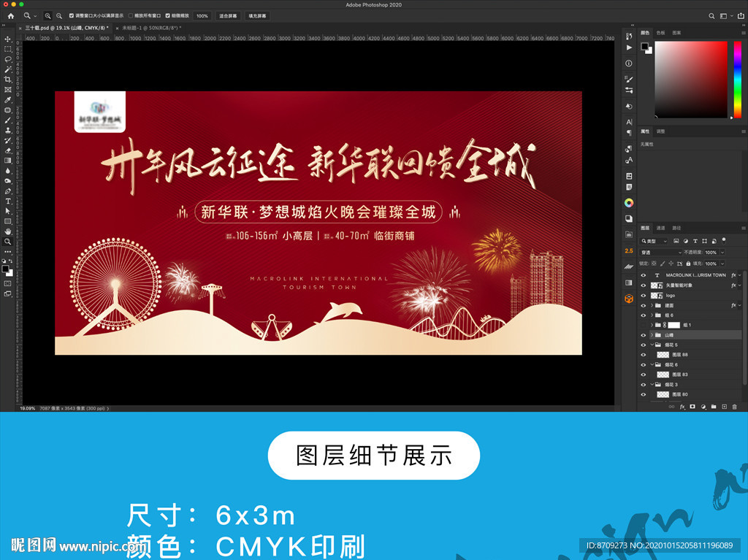Image resolution: width=748 pixels, height=560 pixels.
Task: Choose the zoom-in magnifier in options bar
Action: (x=47, y=16)
